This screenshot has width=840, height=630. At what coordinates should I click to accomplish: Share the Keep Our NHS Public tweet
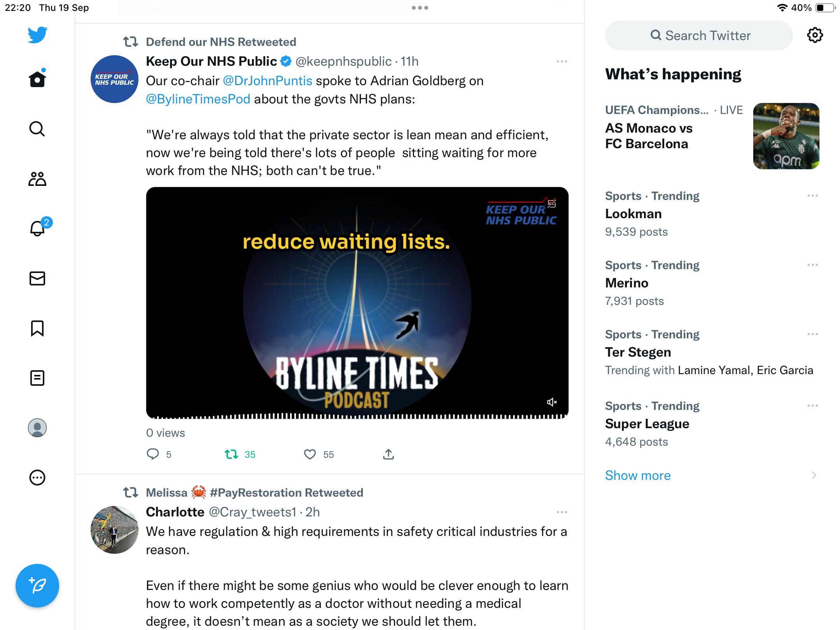pyautogui.click(x=388, y=454)
